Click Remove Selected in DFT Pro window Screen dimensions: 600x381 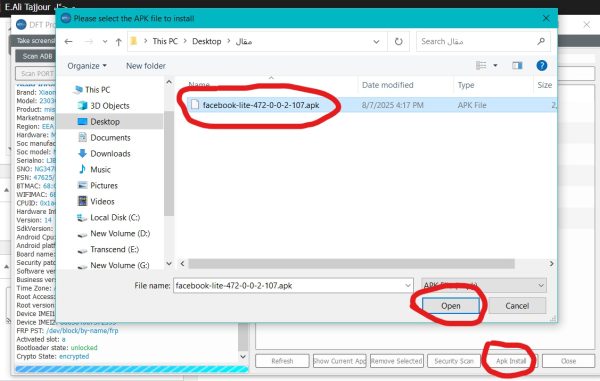coord(396,361)
